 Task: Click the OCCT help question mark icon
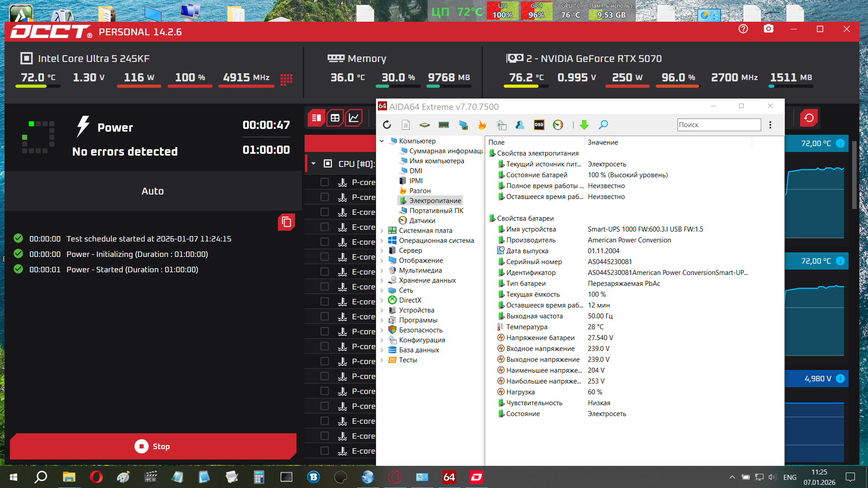743,29
